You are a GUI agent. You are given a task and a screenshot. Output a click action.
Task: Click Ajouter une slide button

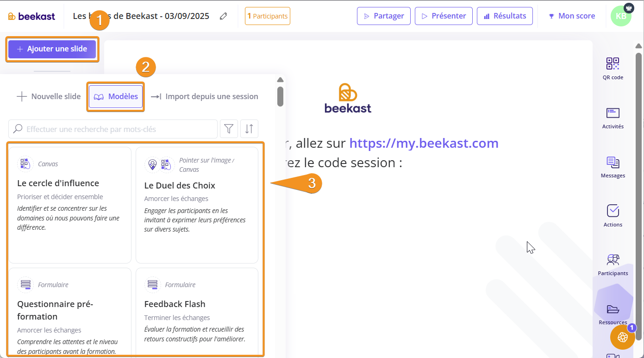52,49
